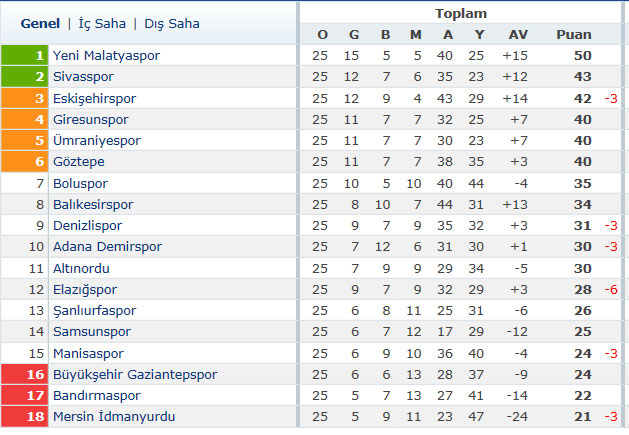Screen dimensions: 629x435
Task: Open Boluspor team page
Action: [x=80, y=183]
